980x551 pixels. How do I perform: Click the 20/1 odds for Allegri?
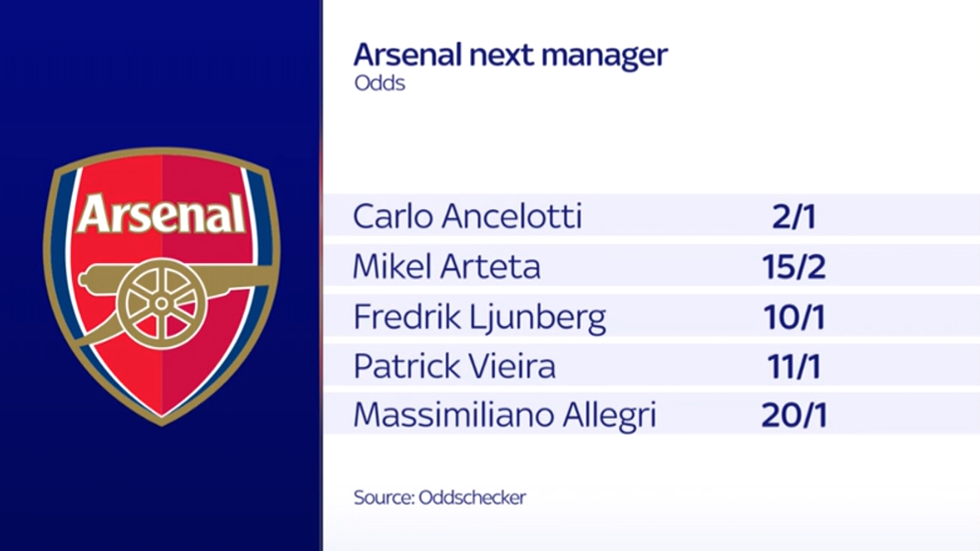coord(794,415)
